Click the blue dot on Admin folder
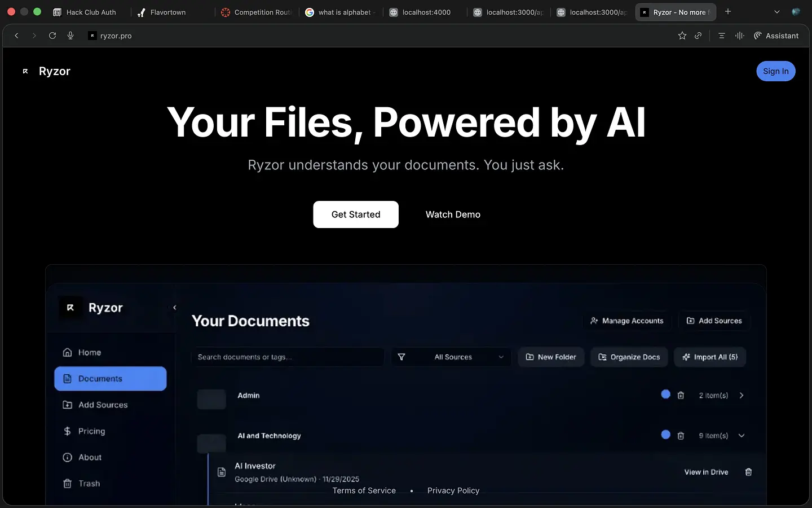 [665, 395]
